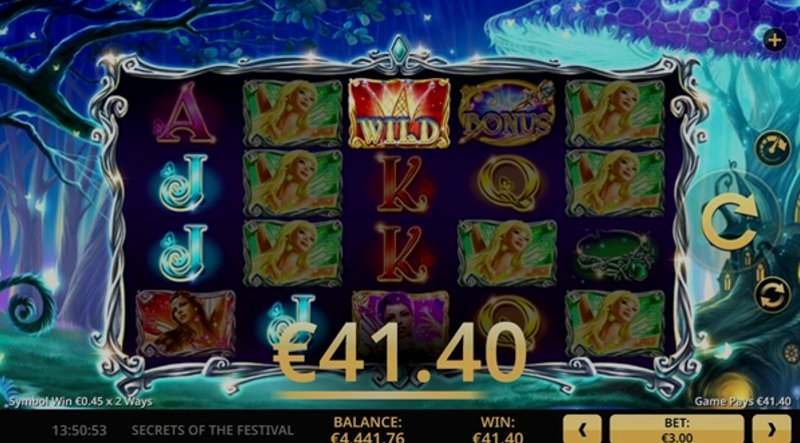
Task: Click the Game Pays €41.40 text
Action: click(x=743, y=402)
